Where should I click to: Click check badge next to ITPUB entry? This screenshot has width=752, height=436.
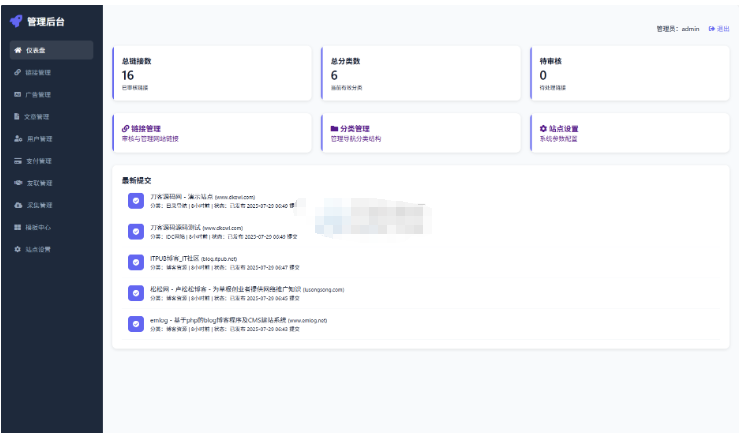click(x=135, y=262)
